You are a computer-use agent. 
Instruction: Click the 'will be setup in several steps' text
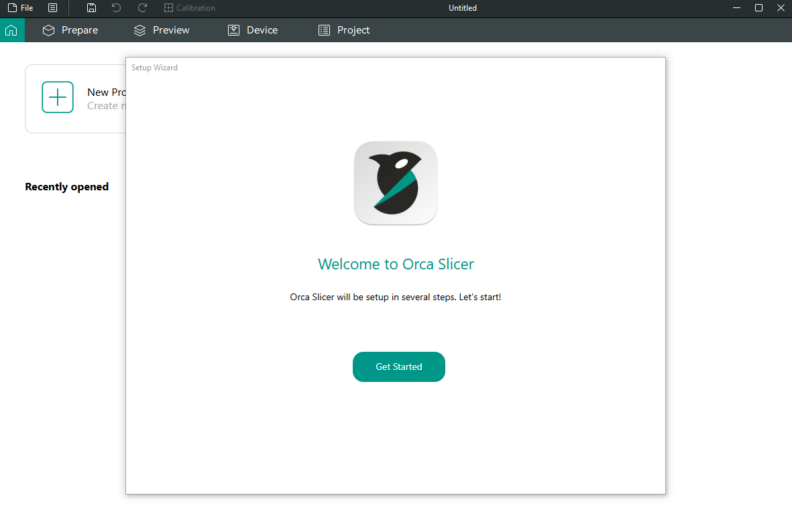[396, 297]
